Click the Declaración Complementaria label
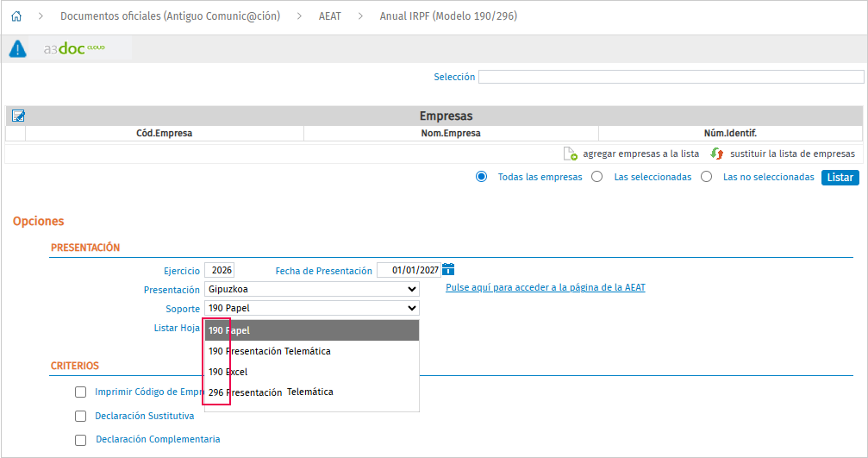This screenshot has width=868, height=458. (158, 439)
